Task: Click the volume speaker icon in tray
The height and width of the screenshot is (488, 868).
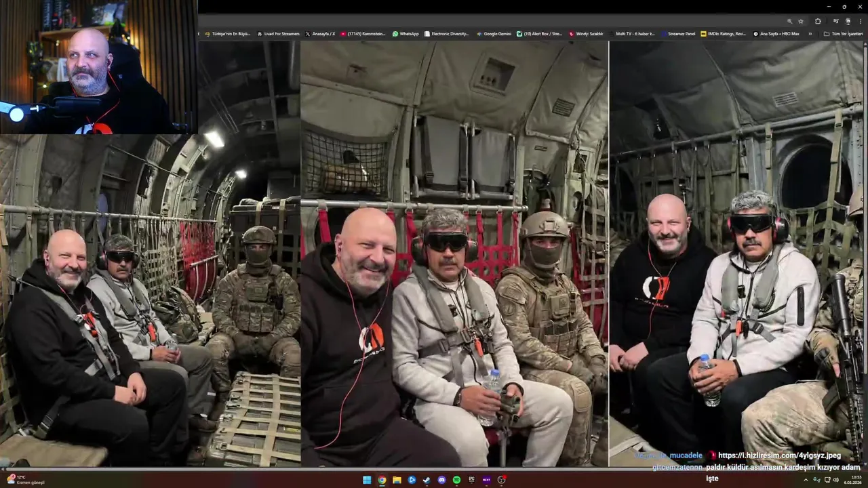Action: 835,480
